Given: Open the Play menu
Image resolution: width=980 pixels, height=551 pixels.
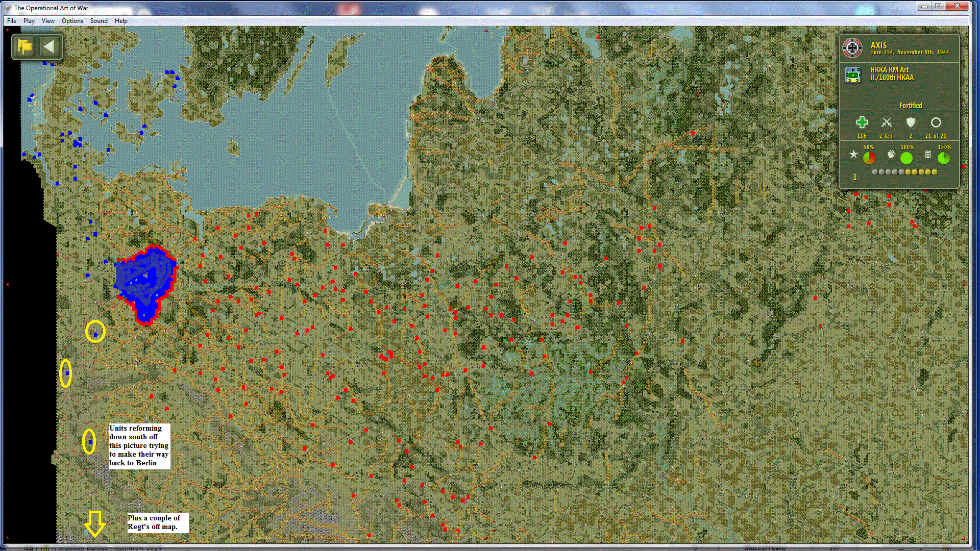Looking at the screenshot, I should [29, 21].
